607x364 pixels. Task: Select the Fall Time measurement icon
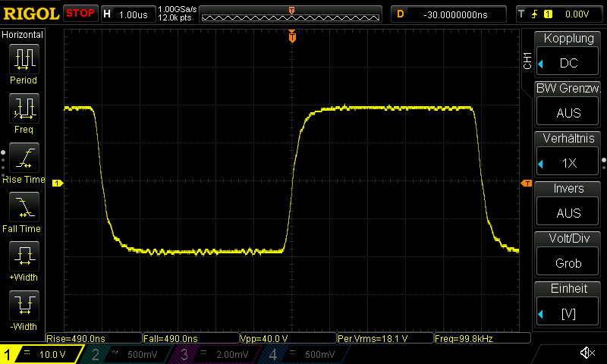click(x=24, y=206)
